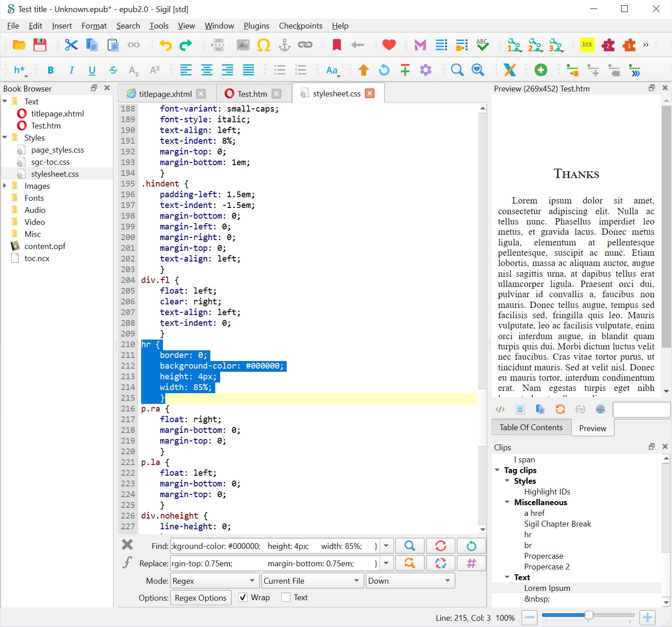672x627 pixels.
Task: Click the Cut scissors icon
Action: point(71,45)
